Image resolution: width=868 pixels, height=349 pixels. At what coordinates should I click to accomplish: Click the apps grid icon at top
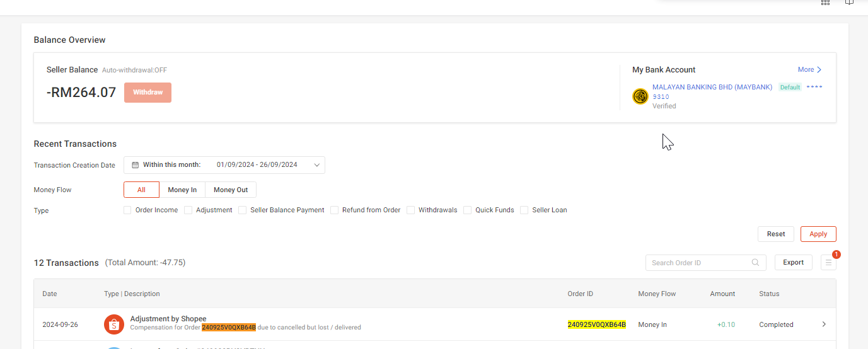point(825,3)
